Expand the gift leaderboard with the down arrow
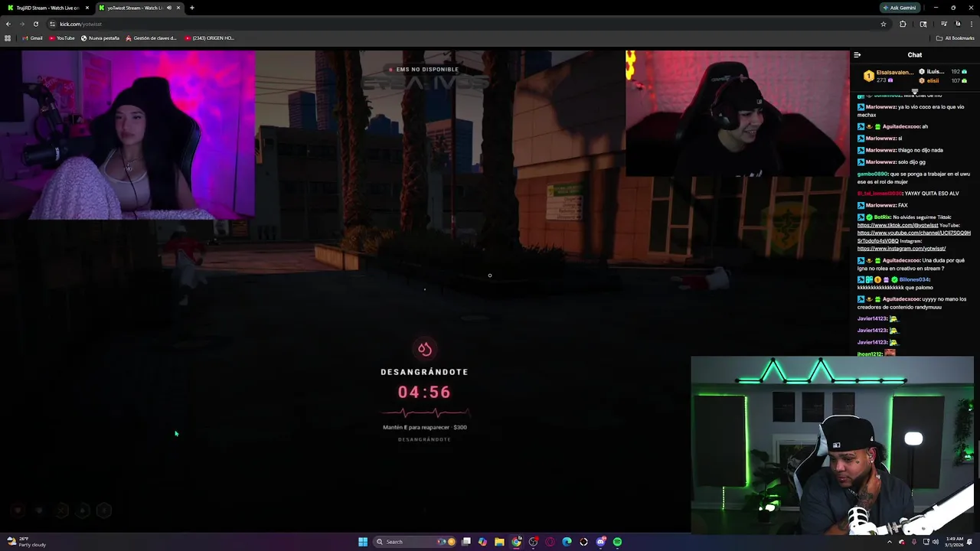Screen dimensions: 980x551 pyautogui.click(x=914, y=90)
